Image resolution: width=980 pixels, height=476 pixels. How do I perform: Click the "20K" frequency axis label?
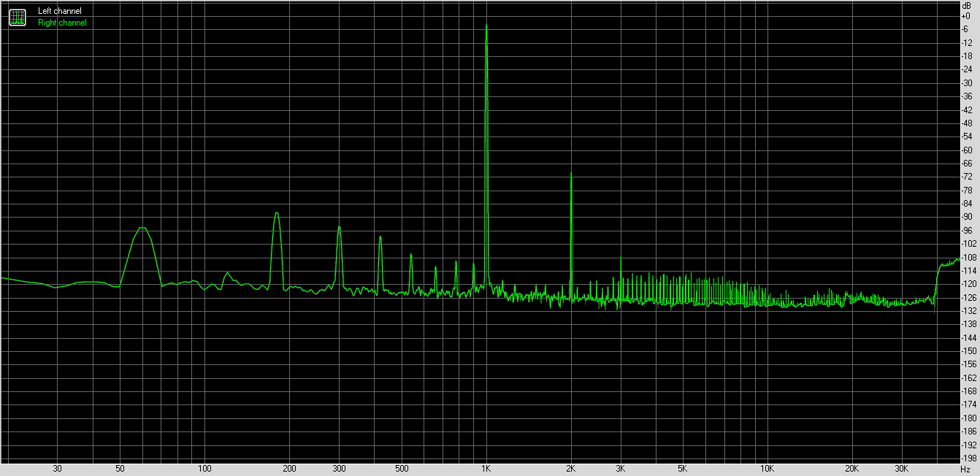[852, 469]
